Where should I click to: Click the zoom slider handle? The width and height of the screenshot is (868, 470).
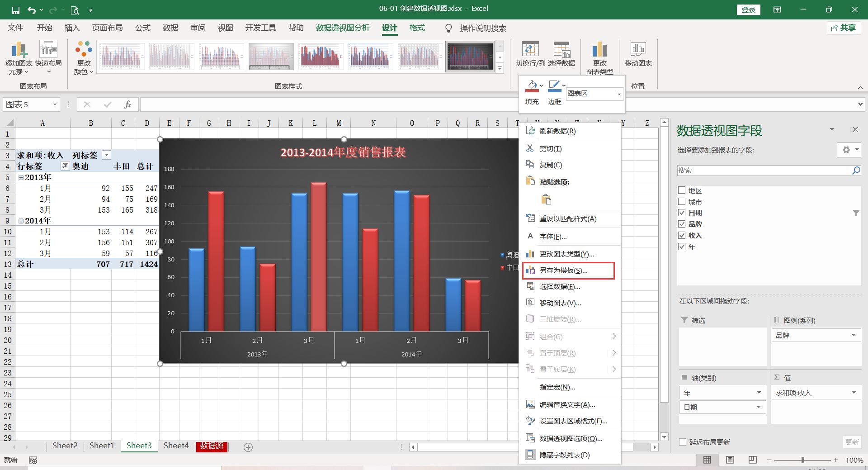pyautogui.click(x=803, y=460)
